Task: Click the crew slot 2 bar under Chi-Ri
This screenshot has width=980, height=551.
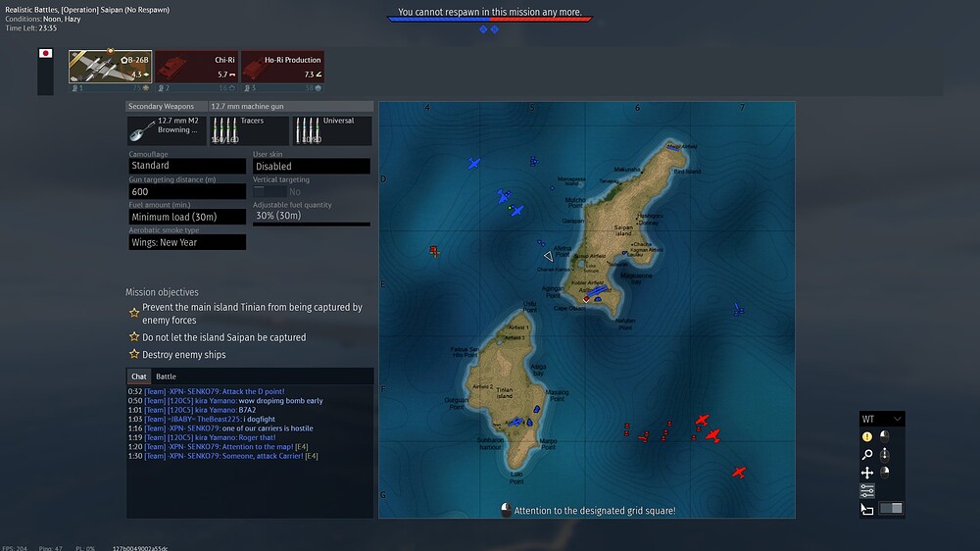Action: pos(196,88)
